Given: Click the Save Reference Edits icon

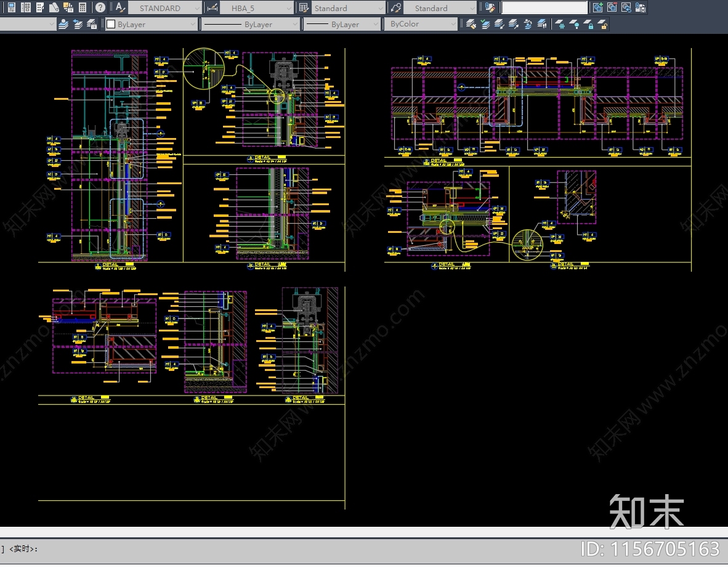Looking at the screenshot, I should 641,8.
